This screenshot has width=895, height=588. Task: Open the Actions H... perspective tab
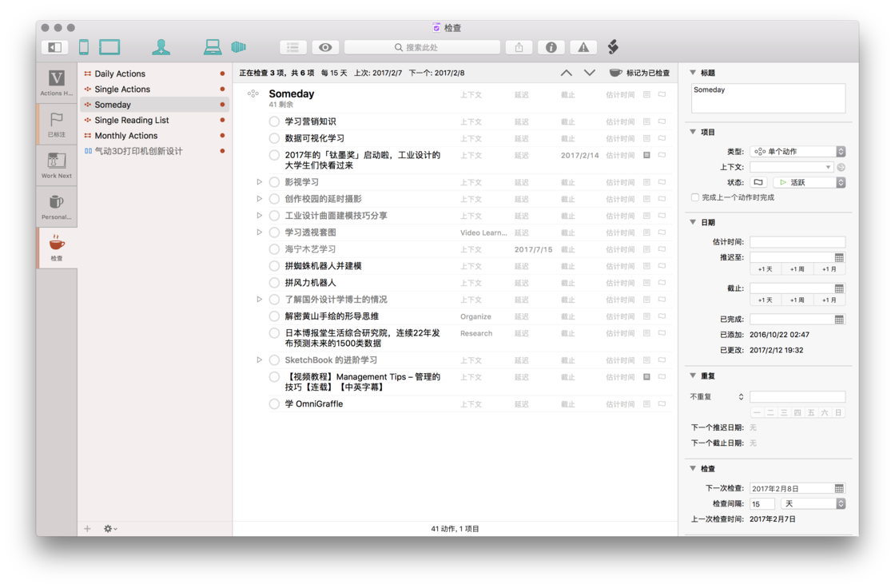tap(57, 83)
